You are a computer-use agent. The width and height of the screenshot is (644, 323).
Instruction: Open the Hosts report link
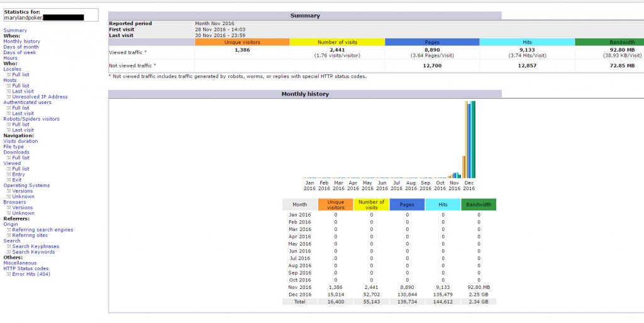coord(10,80)
